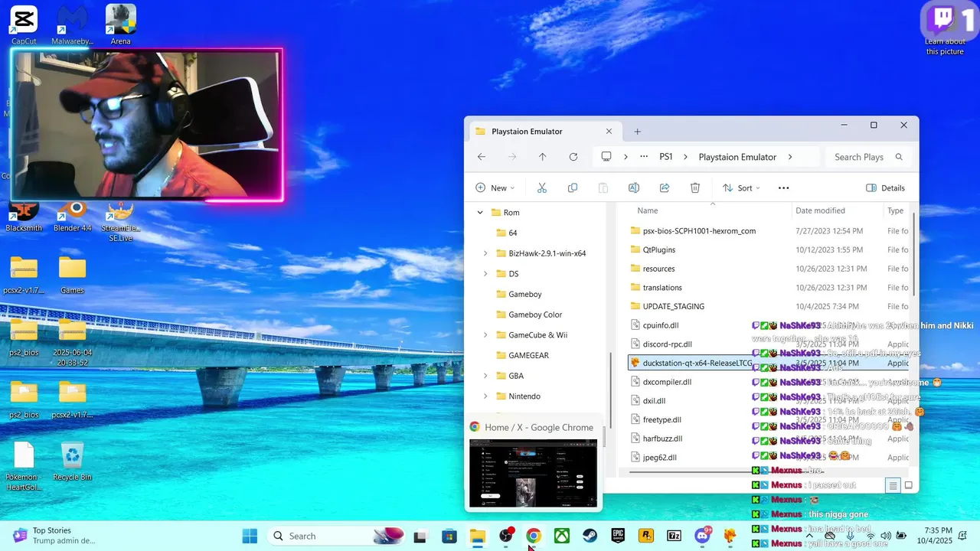
Task: Click the This PC monitor icon in address bar
Action: [606, 157]
